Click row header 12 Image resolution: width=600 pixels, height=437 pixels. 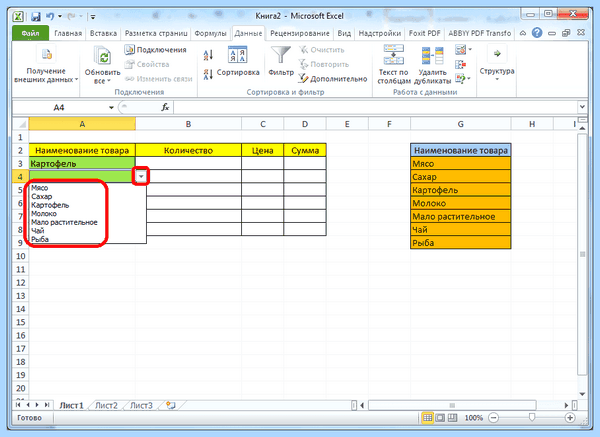(x=21, y=282)
